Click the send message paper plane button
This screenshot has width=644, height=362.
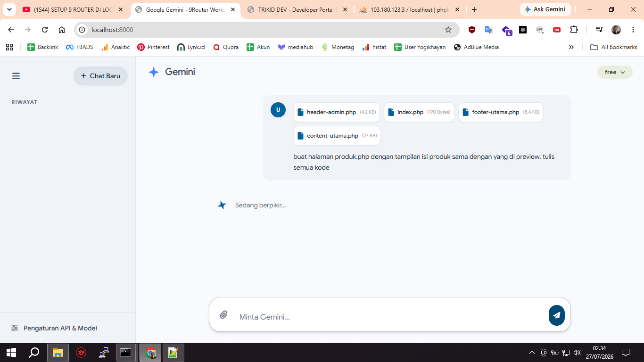557,315
